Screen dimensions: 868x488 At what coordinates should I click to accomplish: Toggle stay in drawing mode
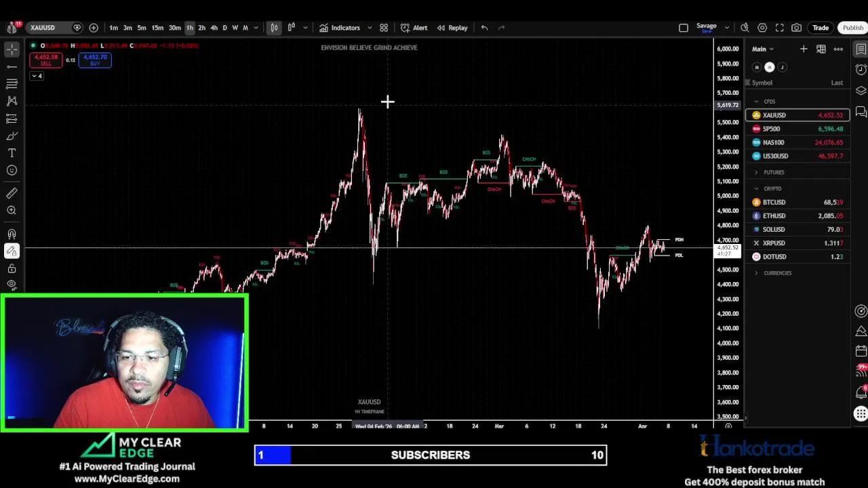[12, 251]
